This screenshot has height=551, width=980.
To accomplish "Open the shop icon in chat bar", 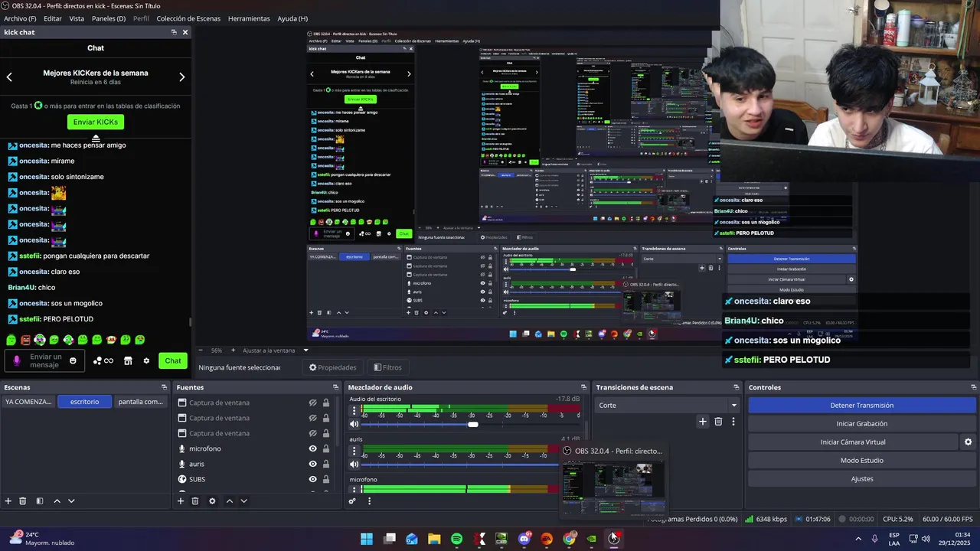I will tap(128, 360).
